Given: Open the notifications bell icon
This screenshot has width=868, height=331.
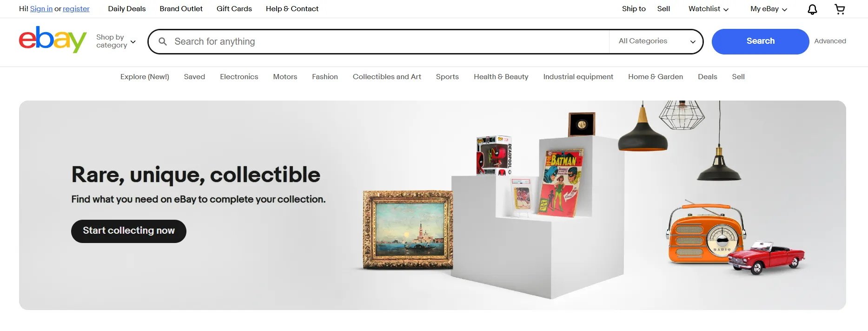Looking at the screenshot, I should [812, 9].
